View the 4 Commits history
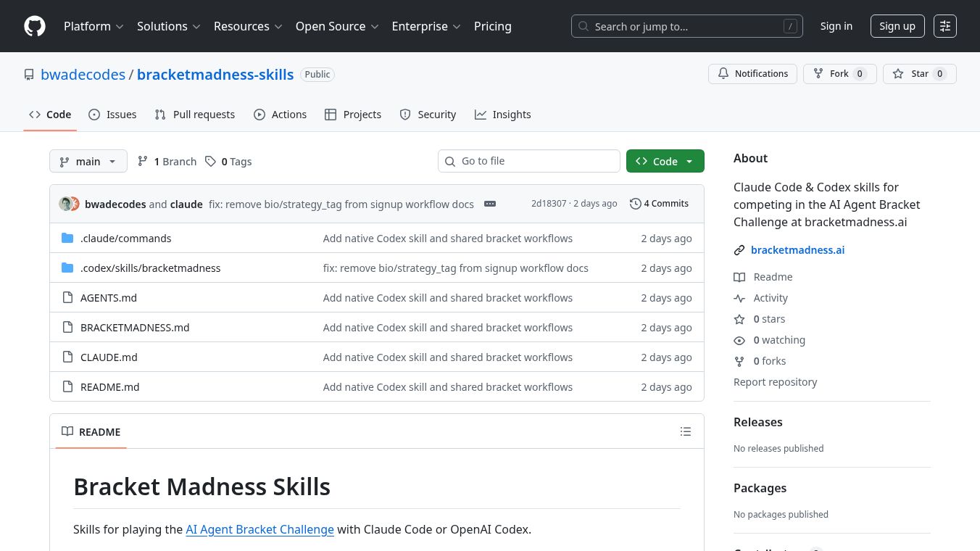980x551 pixels. click(x=659, y=204)
